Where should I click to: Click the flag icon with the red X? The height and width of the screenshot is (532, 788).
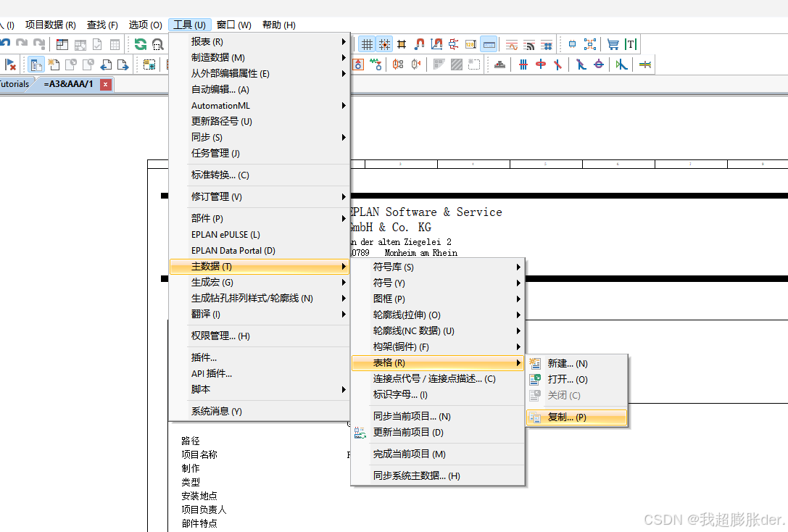click(10, 65)
